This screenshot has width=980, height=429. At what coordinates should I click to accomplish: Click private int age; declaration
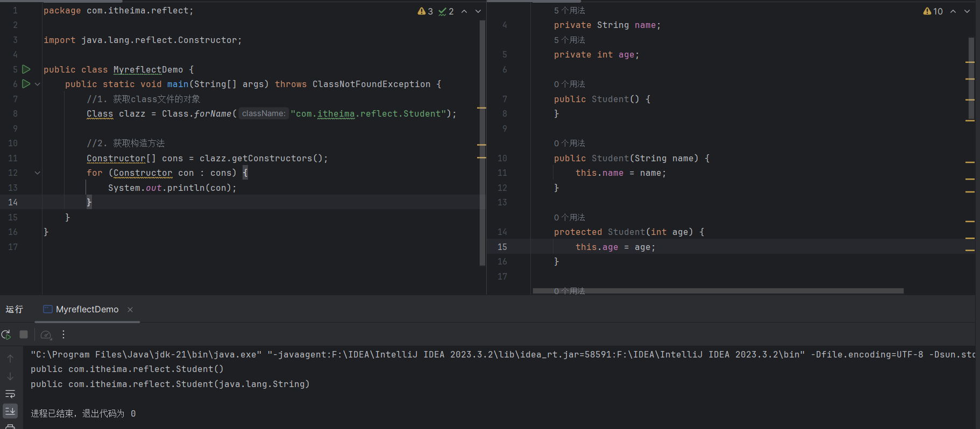596,55
